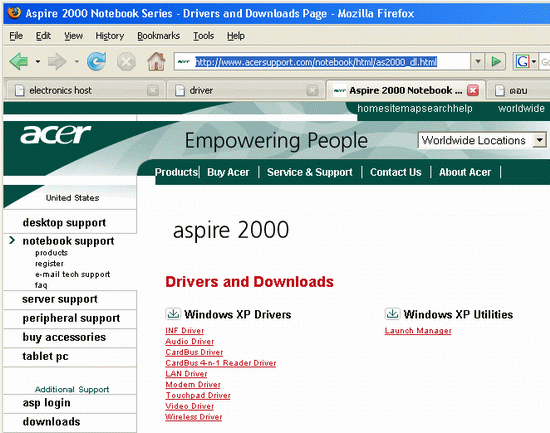Click the Google search engine icon
The image size is (550, 433).
(x=522, y=62)
